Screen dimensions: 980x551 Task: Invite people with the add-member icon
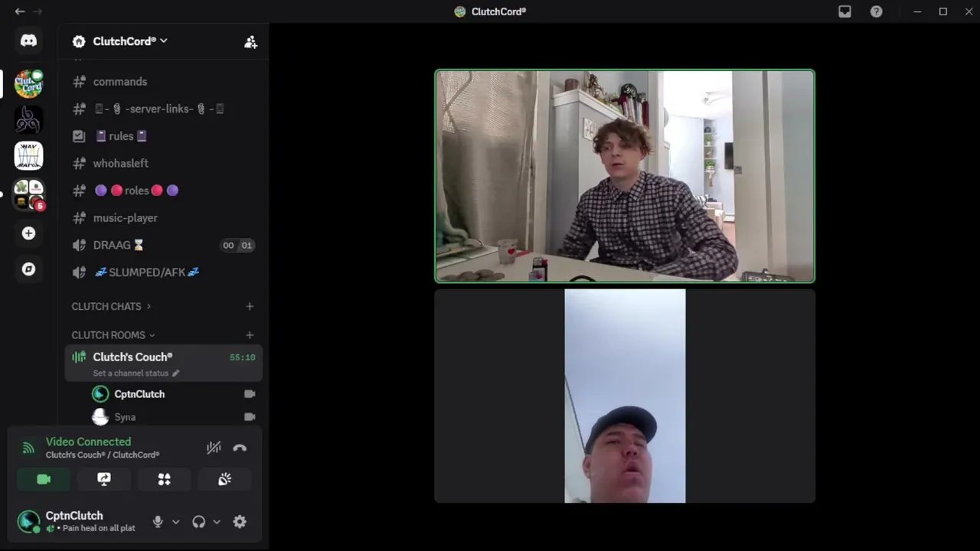pos(250,42)
